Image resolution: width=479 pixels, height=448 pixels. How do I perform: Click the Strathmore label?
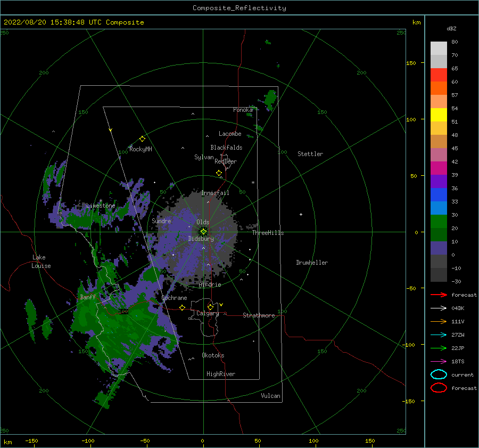[x=259, y=315]
